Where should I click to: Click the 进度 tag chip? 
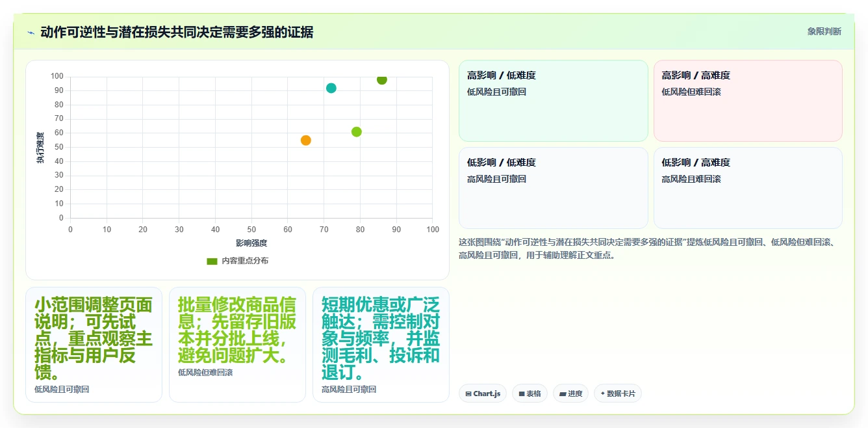[570, 394]
